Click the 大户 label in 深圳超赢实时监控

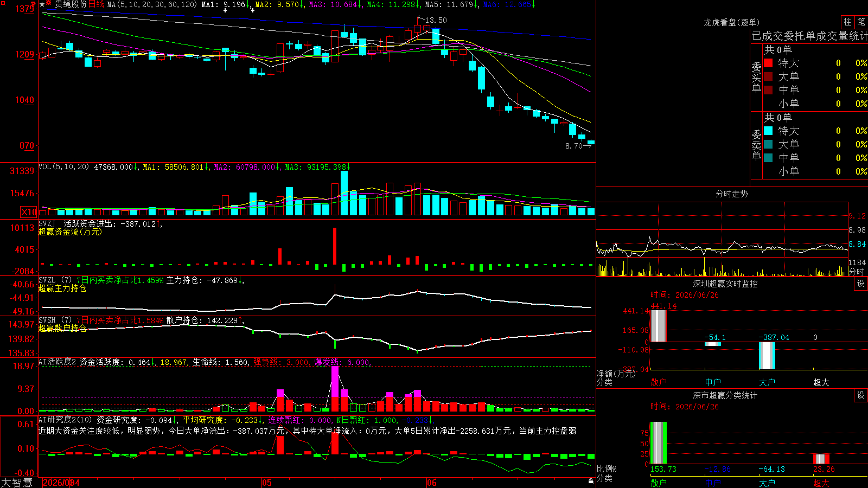click(x=767, y=382)
